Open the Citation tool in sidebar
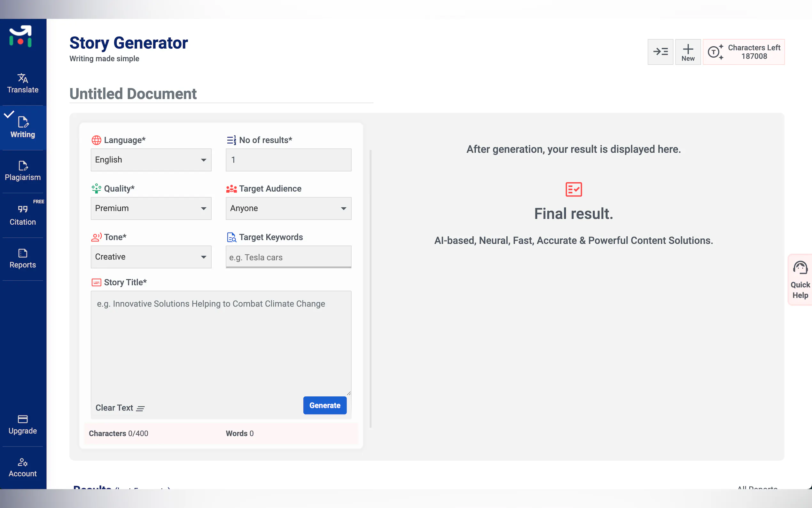 click(23, 215)
